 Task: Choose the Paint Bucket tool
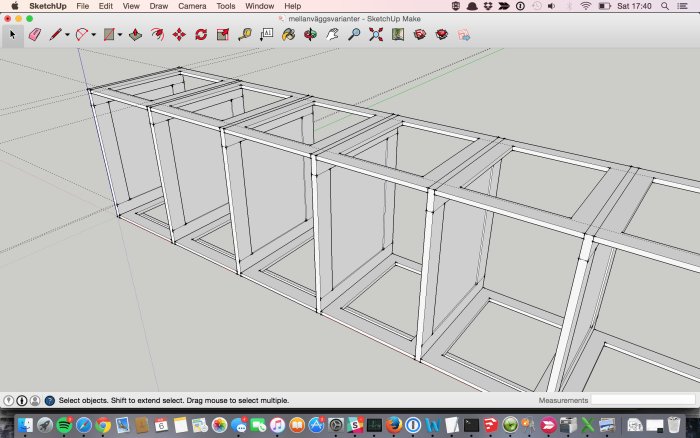[x=288, y=34]
